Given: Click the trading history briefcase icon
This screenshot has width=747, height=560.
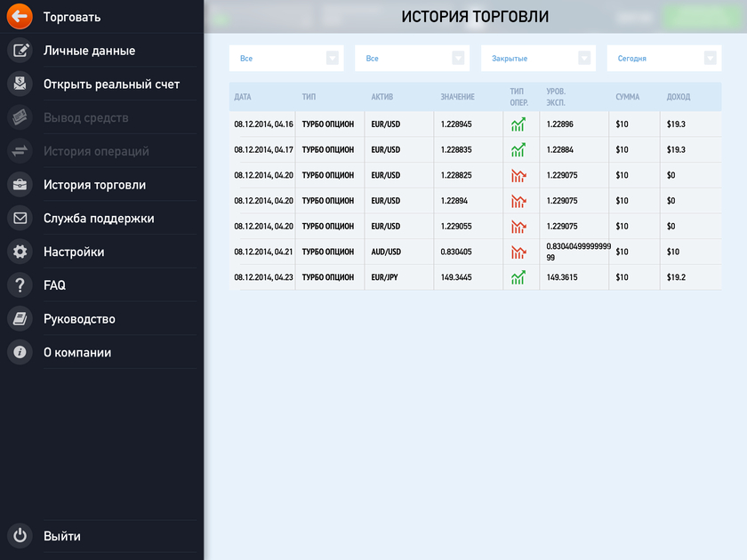Looking at the screenshot, I should tap(20, 185).
